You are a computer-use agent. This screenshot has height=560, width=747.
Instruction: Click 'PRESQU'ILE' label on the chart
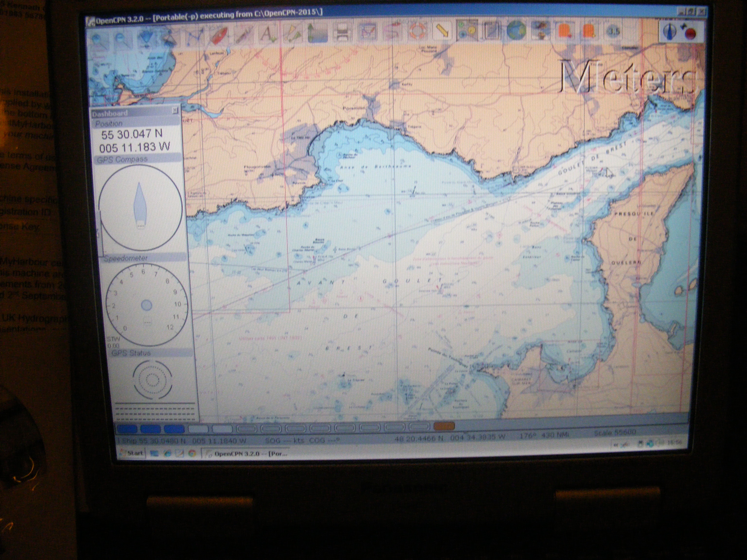coord(634,214)
